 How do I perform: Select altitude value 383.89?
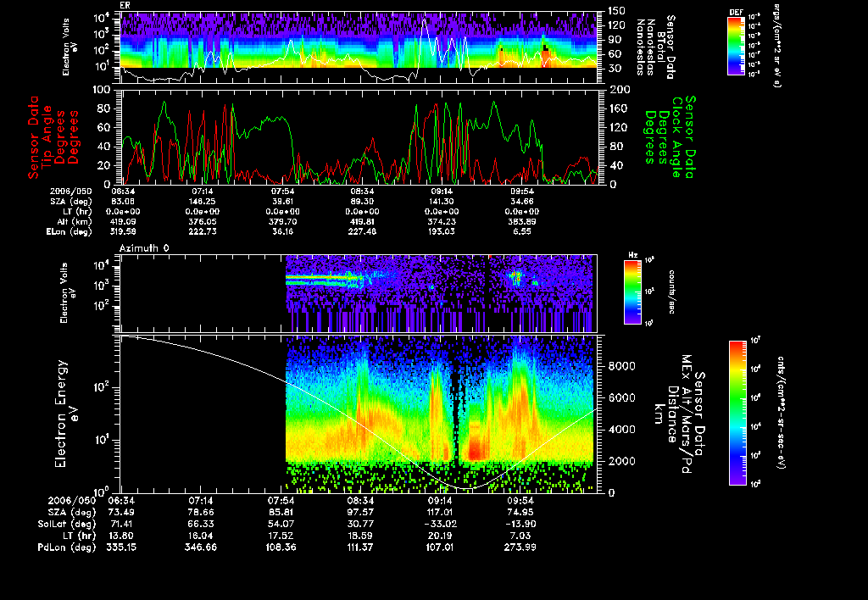tap(521, 221)
